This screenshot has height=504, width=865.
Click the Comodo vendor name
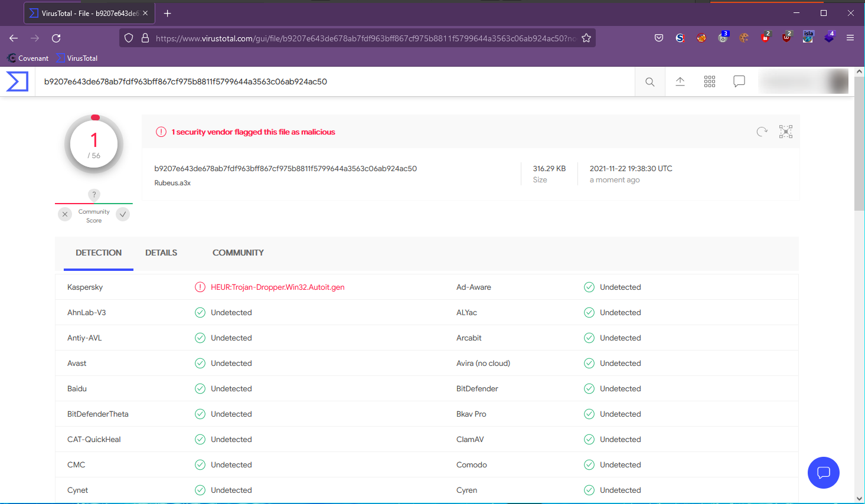coord(472,465)
